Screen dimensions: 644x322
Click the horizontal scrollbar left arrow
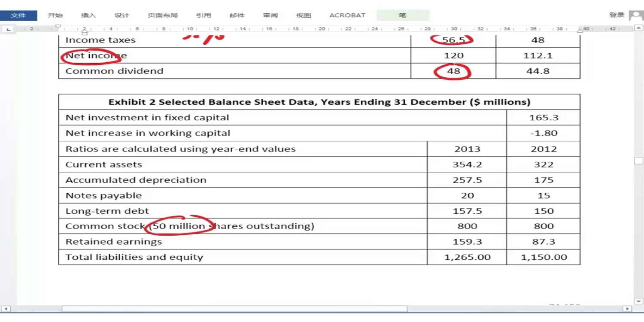coord(5,309)
